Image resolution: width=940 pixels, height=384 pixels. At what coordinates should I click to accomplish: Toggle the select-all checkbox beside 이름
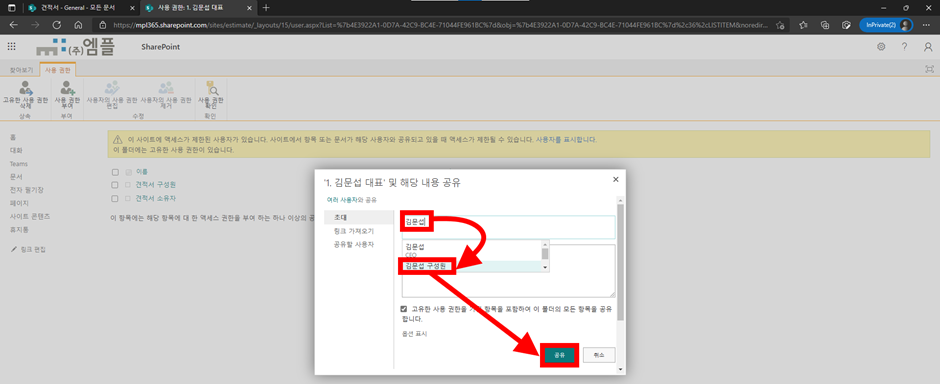115,172
